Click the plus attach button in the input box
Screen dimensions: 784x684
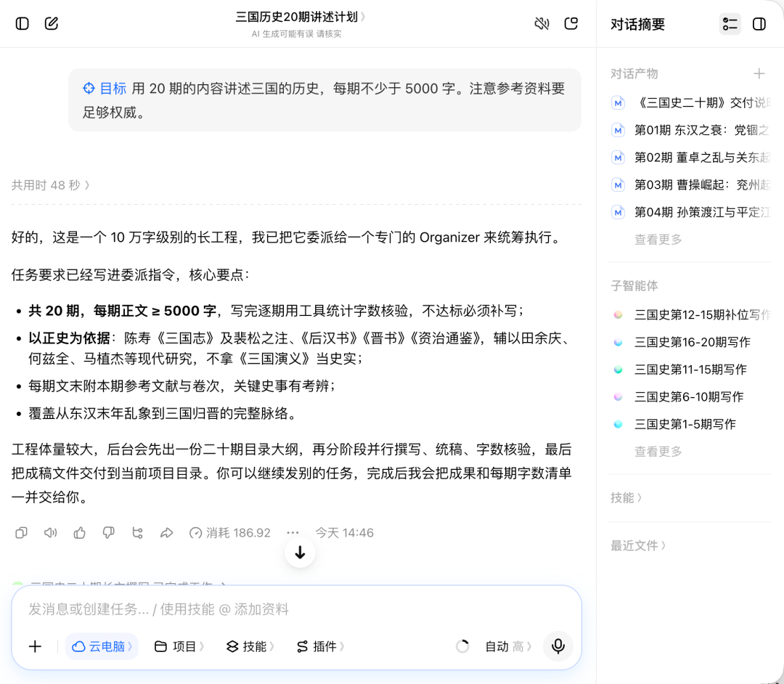pyautogui.click(x=35, y=646)
